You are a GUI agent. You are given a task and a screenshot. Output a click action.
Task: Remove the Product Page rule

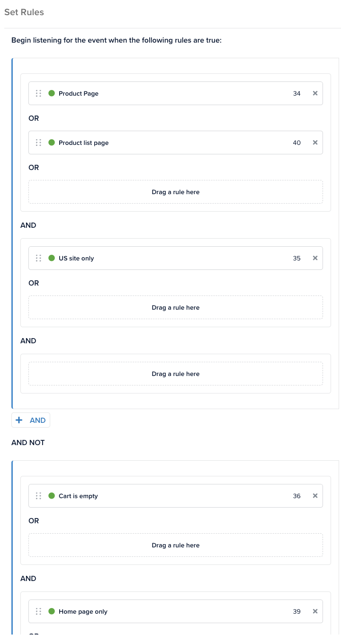click(x=315, y=93)
